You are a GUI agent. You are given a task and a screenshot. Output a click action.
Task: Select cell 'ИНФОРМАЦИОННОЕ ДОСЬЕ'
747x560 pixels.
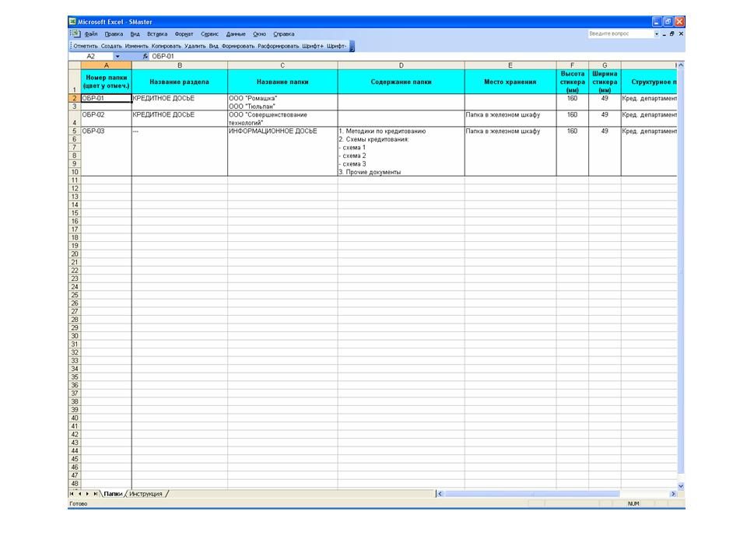coord(282,131)
